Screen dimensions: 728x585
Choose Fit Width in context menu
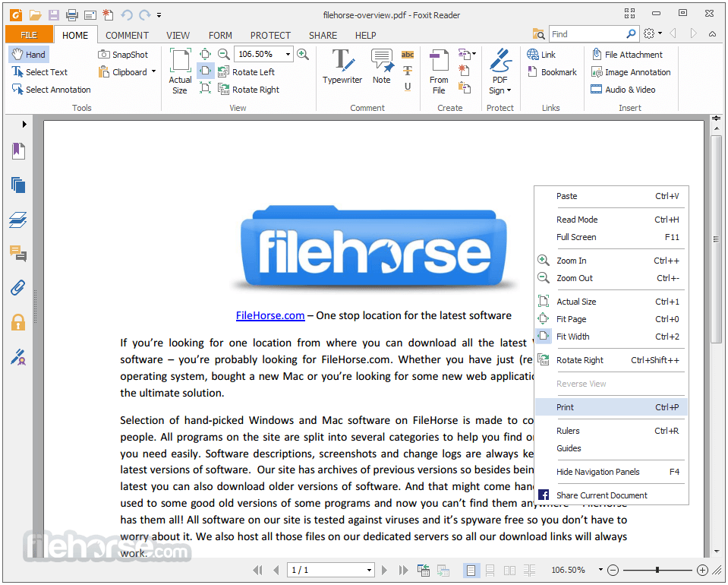[x=611, y=337]
